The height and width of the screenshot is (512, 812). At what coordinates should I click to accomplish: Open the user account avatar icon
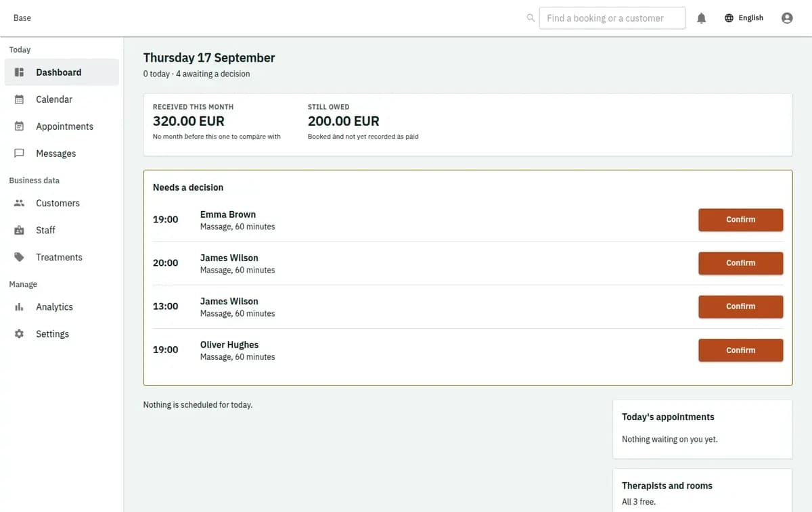[x=787, y=18]
